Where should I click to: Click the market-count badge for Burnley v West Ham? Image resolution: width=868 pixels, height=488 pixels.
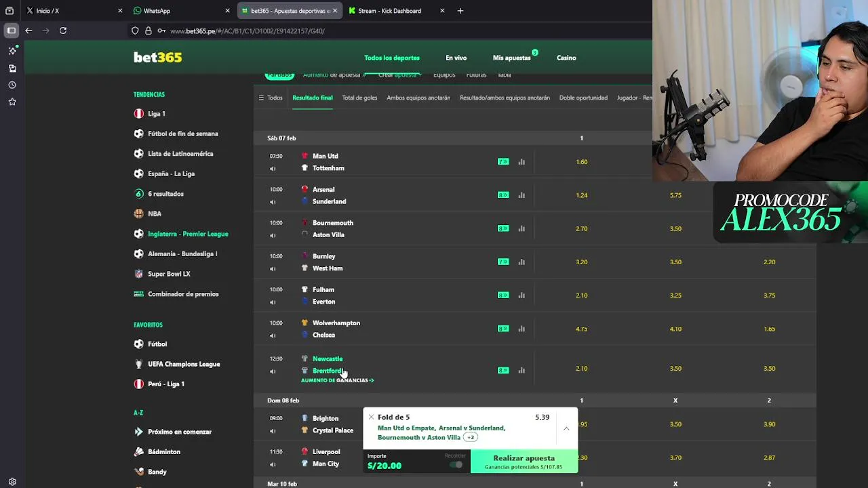click(x=503, y=262)
